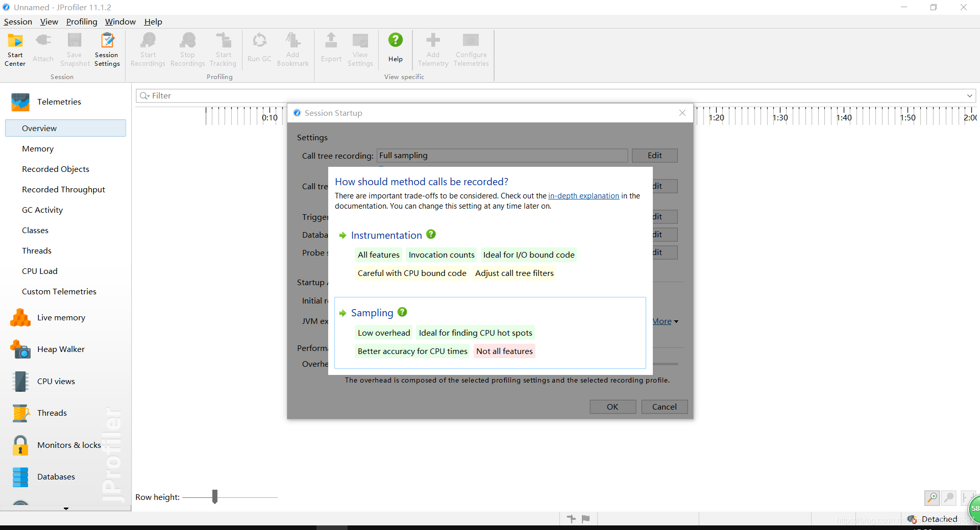
Task: Click the Call tree recording field
Action: click(502, 156)
